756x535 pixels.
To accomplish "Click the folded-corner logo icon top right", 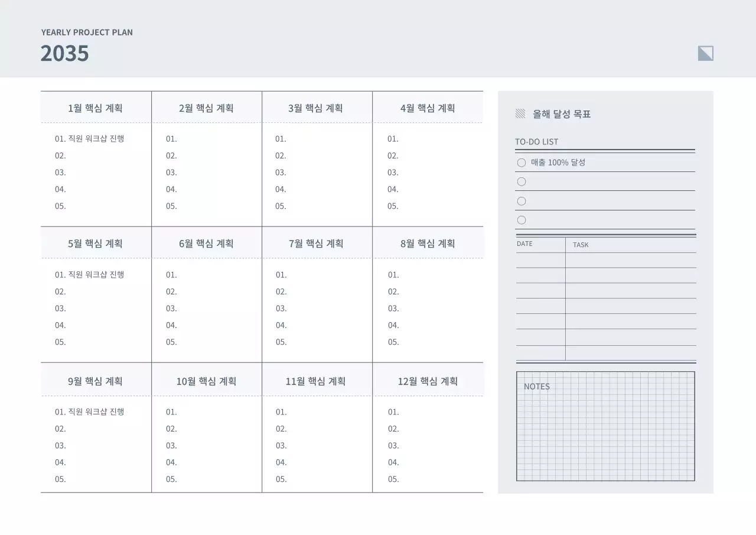I will (x=705, y=53).
